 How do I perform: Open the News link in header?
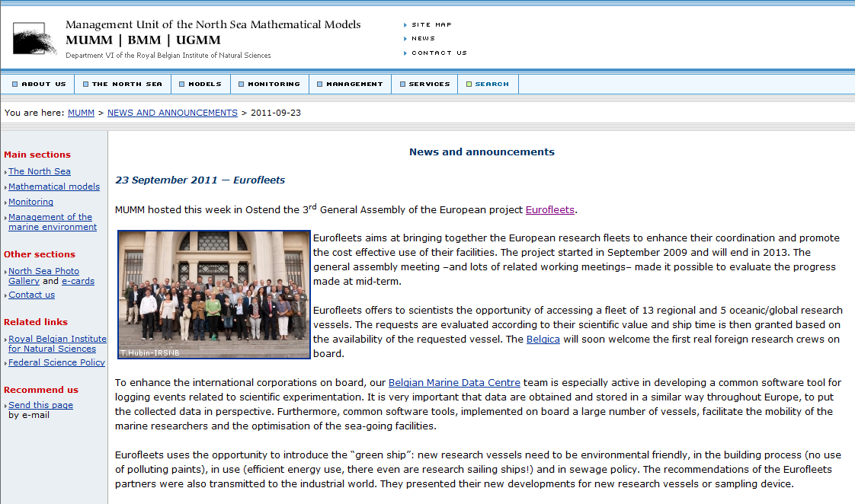423,39
